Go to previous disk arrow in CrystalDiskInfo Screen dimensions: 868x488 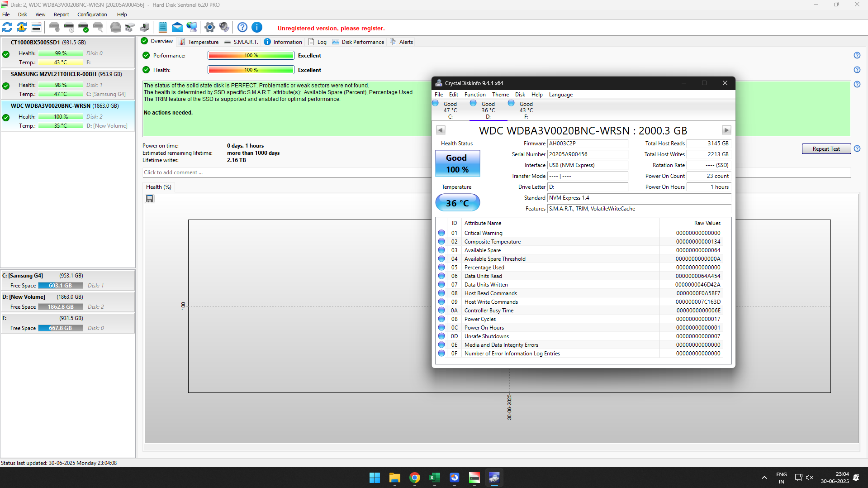(441, 130)
